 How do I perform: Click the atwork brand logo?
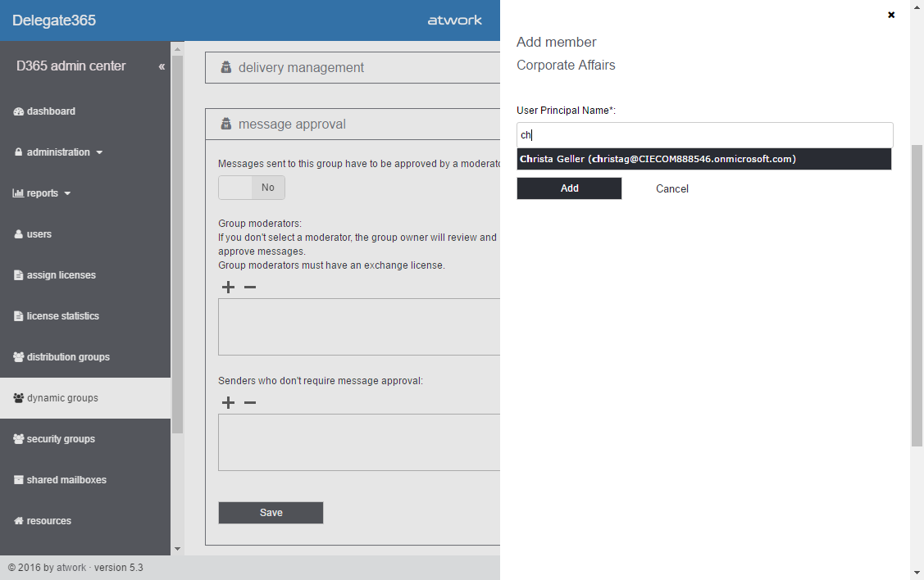pos(454,20)
